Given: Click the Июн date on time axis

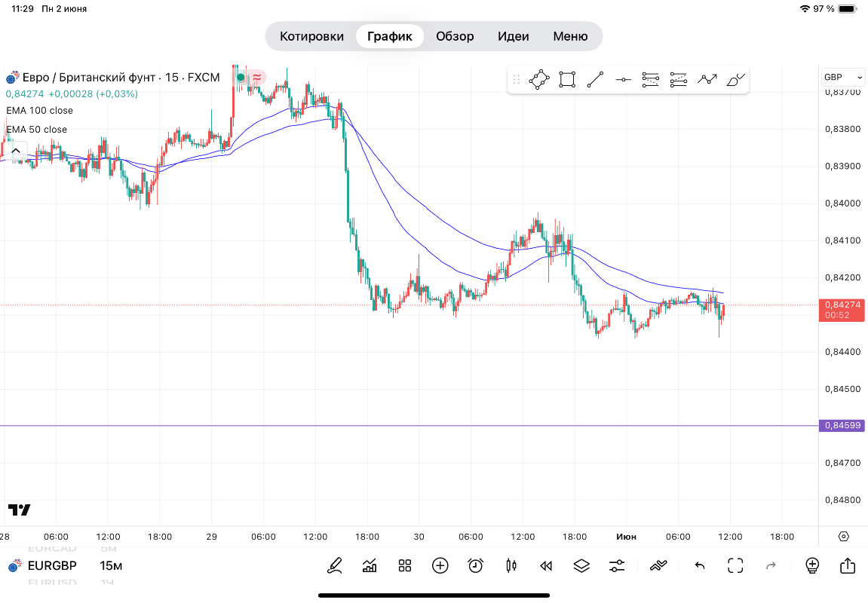Looking at the screenshot, I should click(626, 537).
